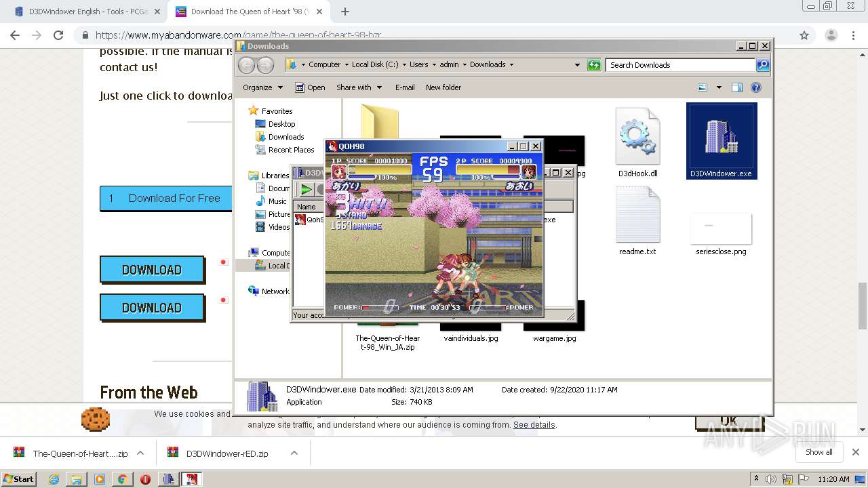Open Favorites in navigation pane
Image resolution: width=868 pixels, height=488 pixels.
pyautogui.click(x=277, y=111)
